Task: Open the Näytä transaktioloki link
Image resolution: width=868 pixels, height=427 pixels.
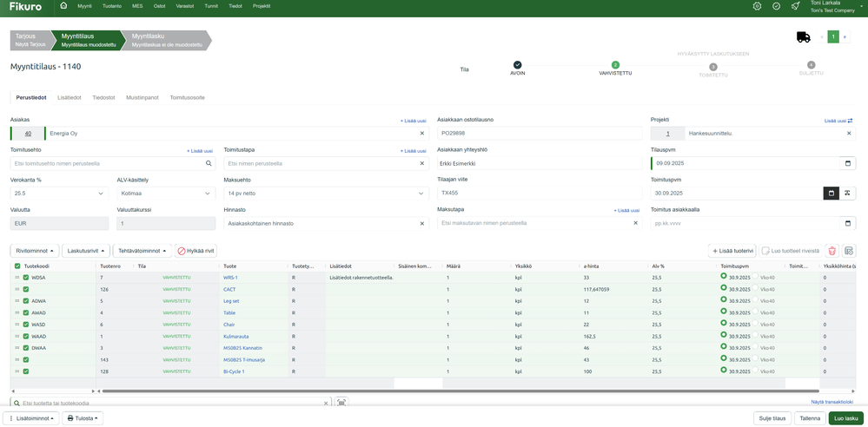Action: point(831,402)
